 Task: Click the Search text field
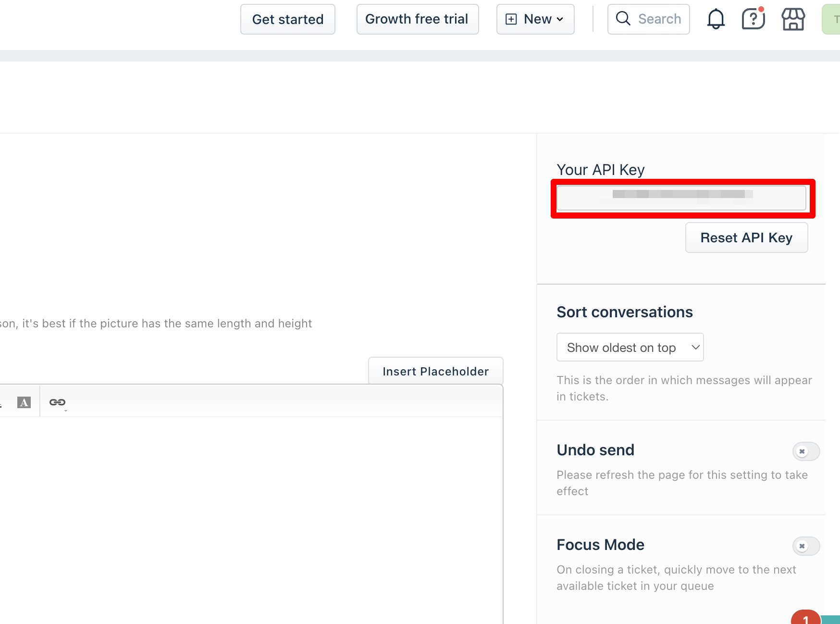pos(660,19)
